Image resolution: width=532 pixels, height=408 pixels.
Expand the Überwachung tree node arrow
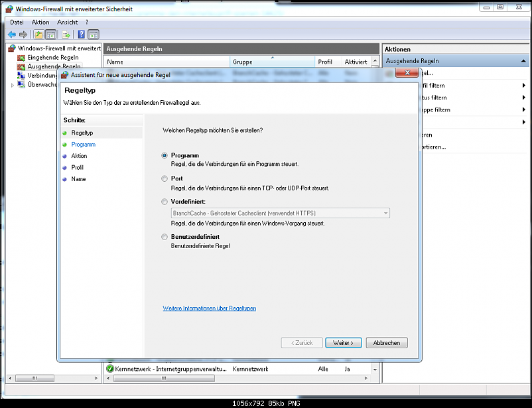(13, 85)
